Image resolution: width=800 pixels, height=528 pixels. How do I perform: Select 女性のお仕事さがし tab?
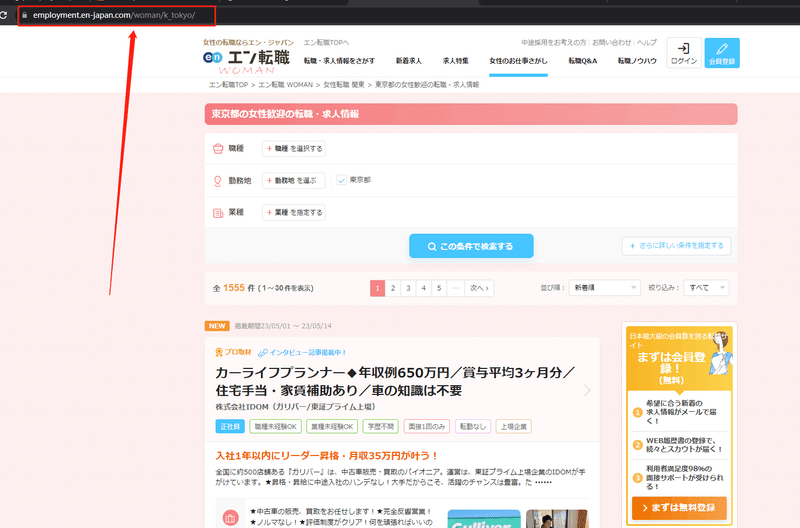pyautogui.click(x=518, y=61)
